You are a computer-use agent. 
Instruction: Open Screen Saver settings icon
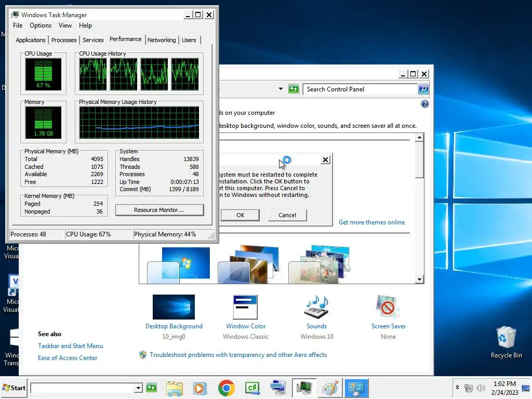pyautogui.click(x=388, y=307)
